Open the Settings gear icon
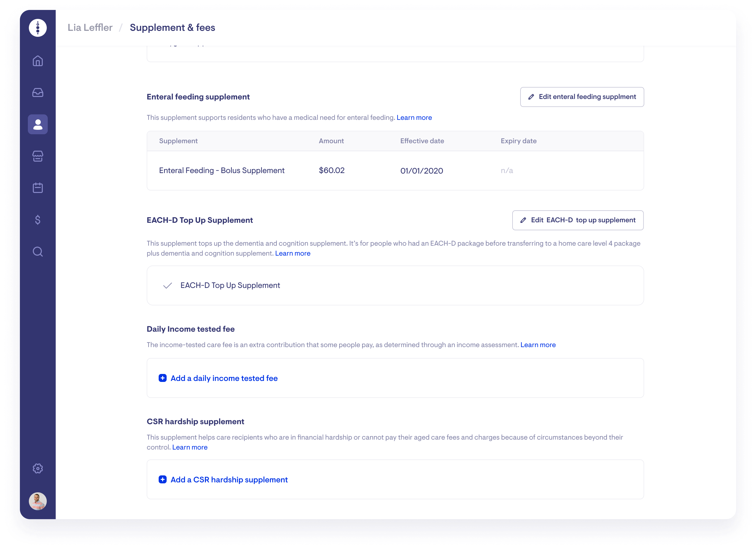The height and width of the screenshot is (549, 756). [38, 468]
